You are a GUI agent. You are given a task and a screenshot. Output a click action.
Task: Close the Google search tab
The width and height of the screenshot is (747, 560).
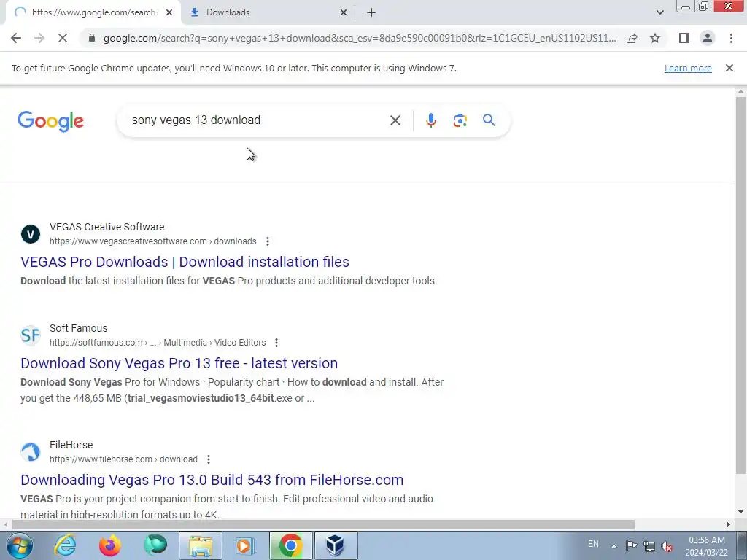pyautogui.click(x=169, y=13)
